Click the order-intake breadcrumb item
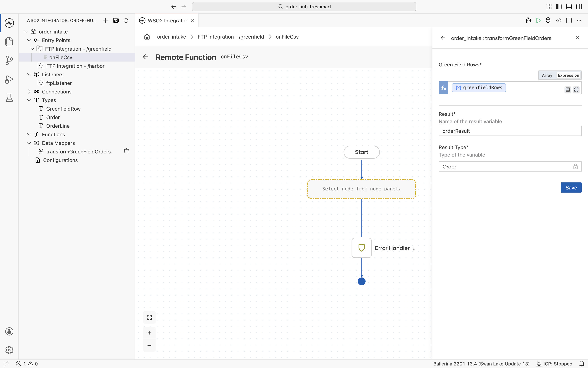Screen dimensions: 588x368 pos(171,37)
